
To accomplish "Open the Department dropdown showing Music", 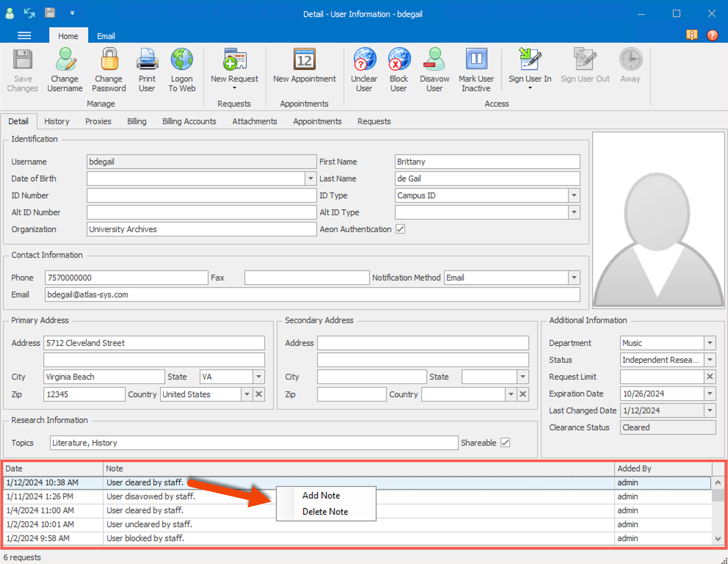I will click(x=710, y=343).
